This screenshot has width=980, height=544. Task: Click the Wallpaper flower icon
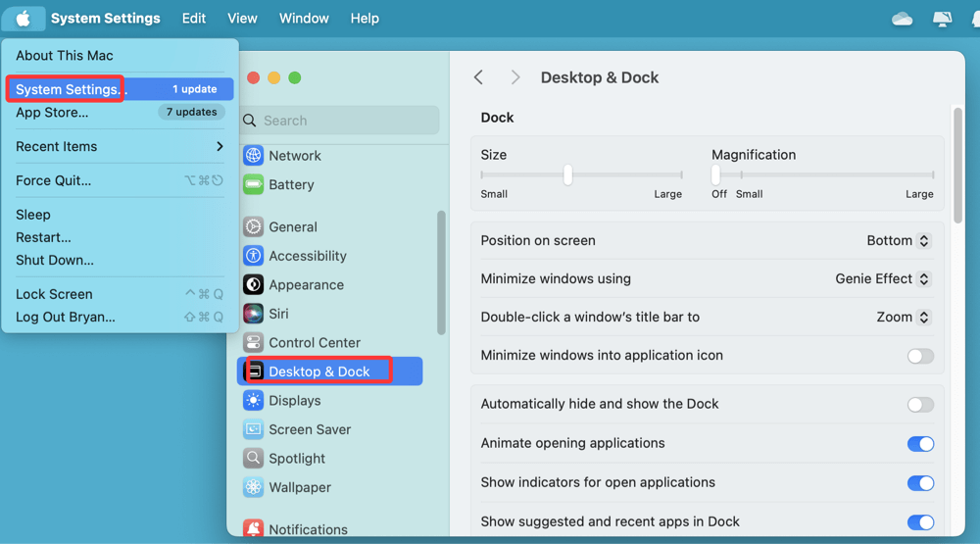(x=253, y=487)
